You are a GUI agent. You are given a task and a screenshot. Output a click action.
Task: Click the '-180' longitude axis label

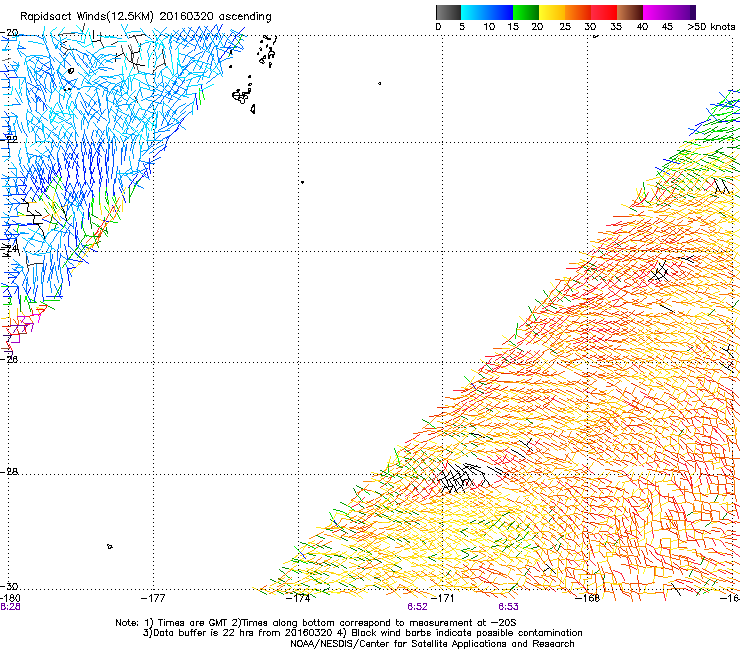pos(10,598)
